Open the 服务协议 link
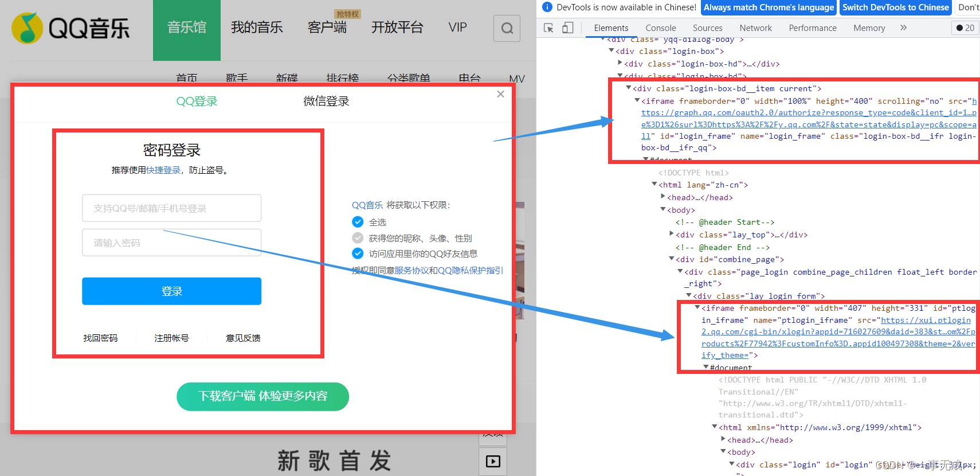Image resolution: width=980 pixels, height=476 pixels. (x=411, y=270)
